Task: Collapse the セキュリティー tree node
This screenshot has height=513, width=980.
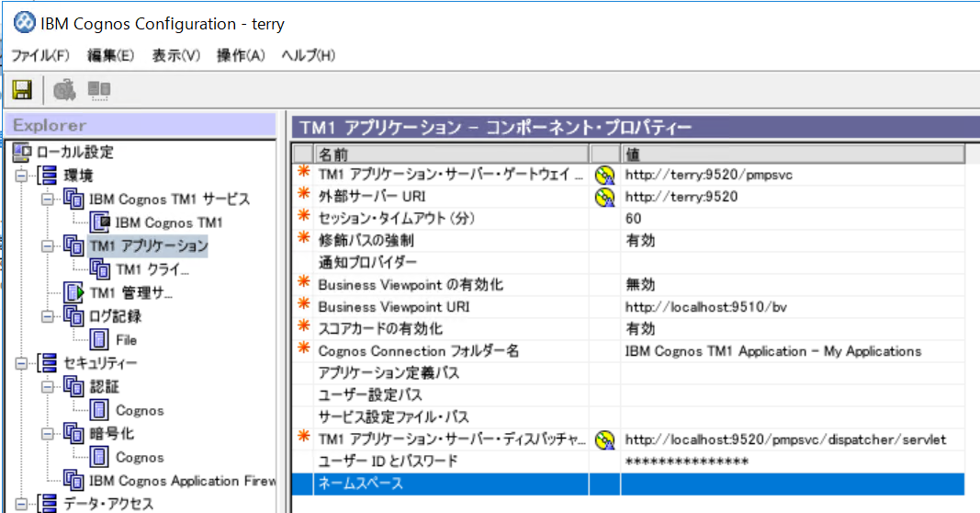Action: coord(21,363)
